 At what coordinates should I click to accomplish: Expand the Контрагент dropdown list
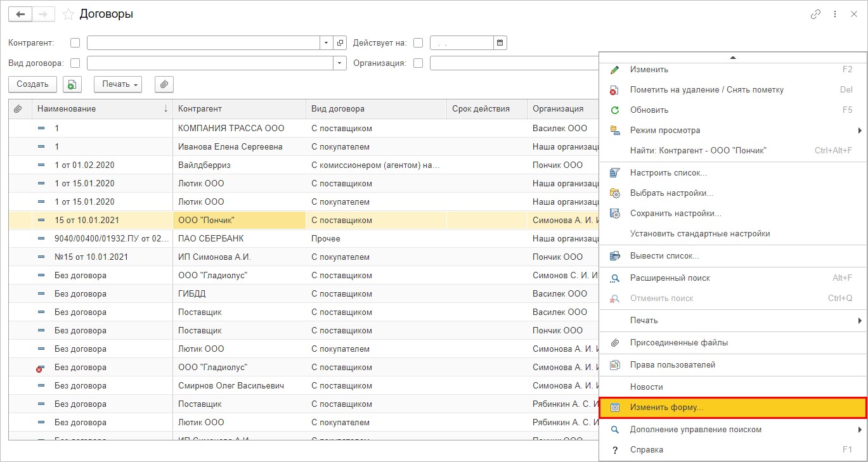click(327, 43)
